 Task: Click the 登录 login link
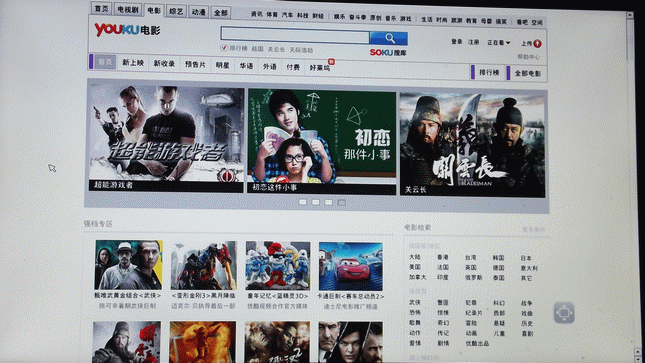(457, 42)
